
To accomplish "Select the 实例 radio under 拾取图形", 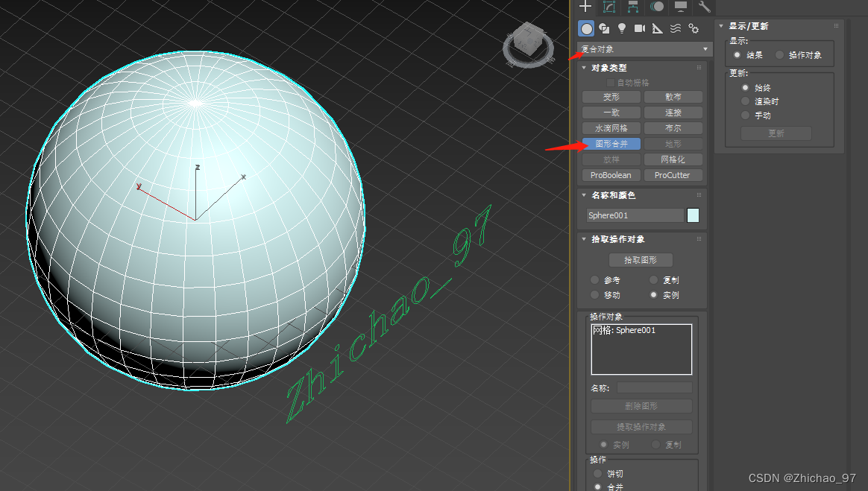I will tap(654, 295).
